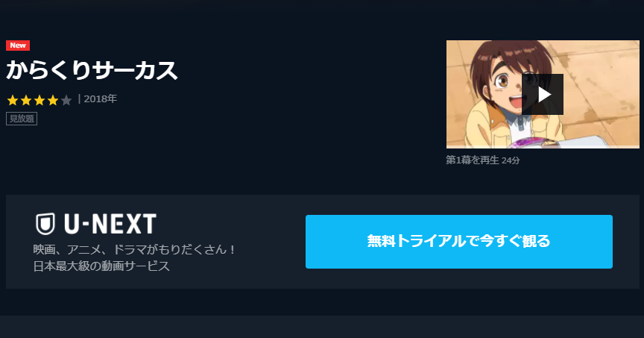Click the 無料トライアルで今すぐ観る button
The height and width of the screenshot is (338, 644).
(x=458, y=242)
